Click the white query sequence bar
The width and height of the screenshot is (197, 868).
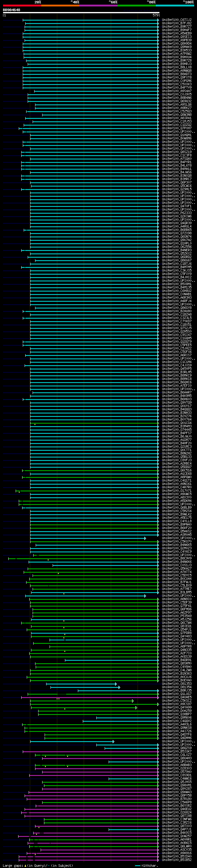[81, 12]
